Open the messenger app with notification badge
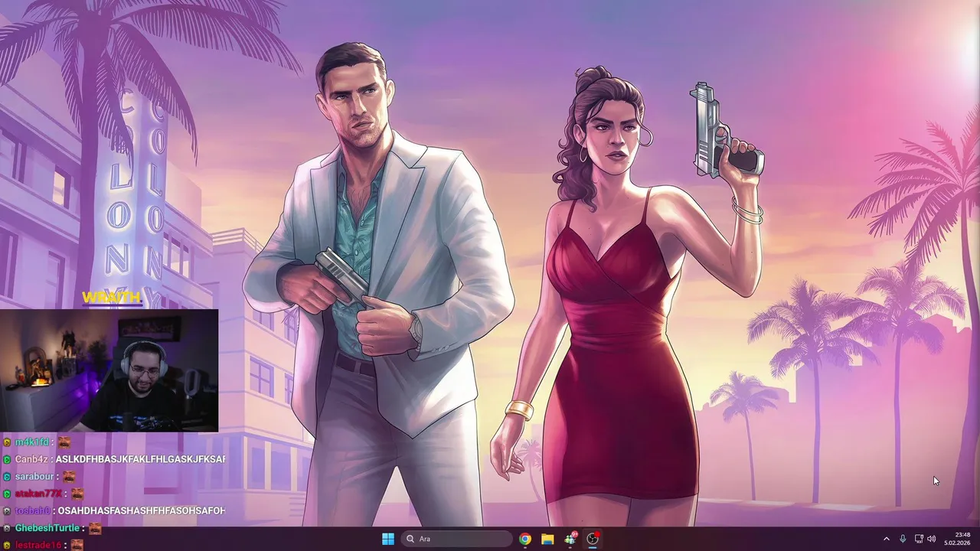 pyautogui.click(x=570, y=539)
